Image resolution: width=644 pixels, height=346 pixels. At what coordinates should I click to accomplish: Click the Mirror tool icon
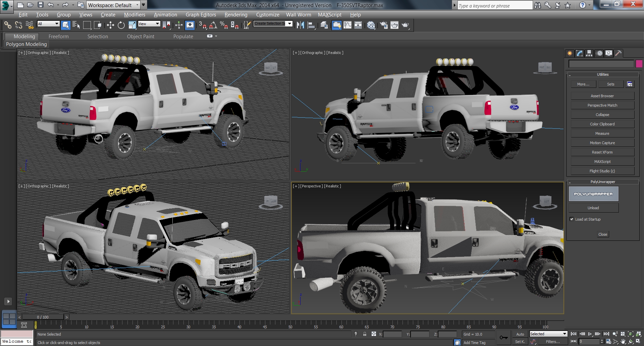300,25
